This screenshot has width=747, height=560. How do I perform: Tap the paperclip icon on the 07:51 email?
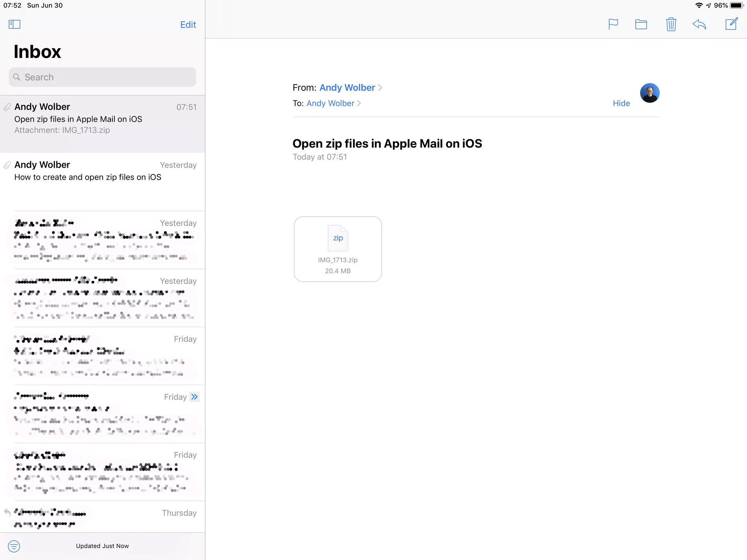[7, 107]
